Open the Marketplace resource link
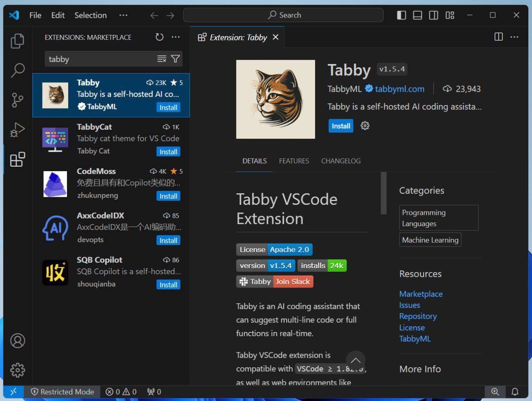 coord(421,294)
